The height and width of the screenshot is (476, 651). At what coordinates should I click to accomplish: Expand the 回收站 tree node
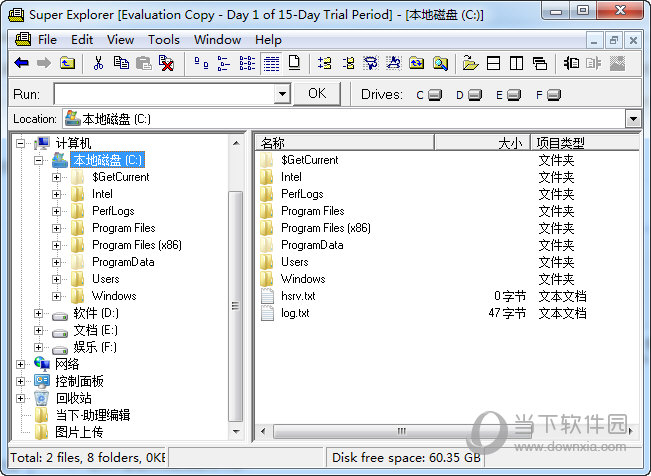pyautogui.click(x=20, y=398)
